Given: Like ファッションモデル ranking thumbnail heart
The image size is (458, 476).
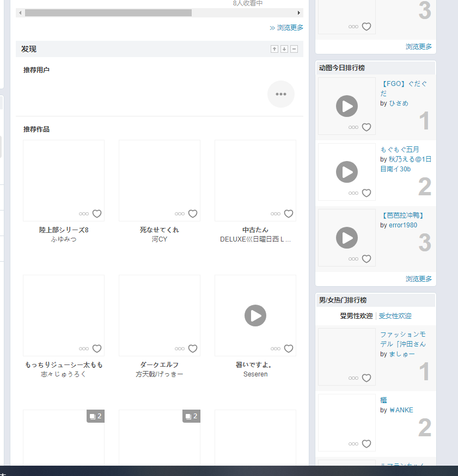Looking at the screenshot, I should (x=367, y=378).
